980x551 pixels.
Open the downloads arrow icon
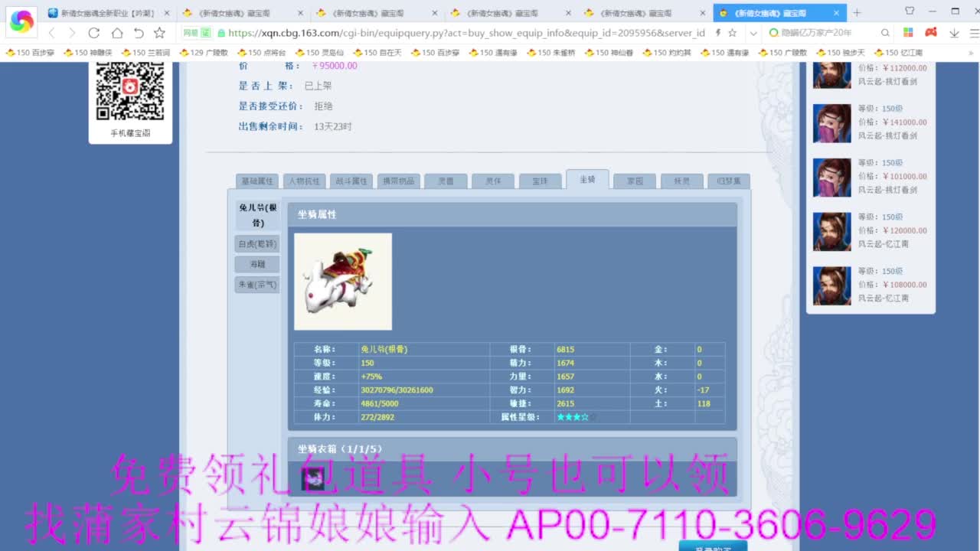[x=954, y=33]
